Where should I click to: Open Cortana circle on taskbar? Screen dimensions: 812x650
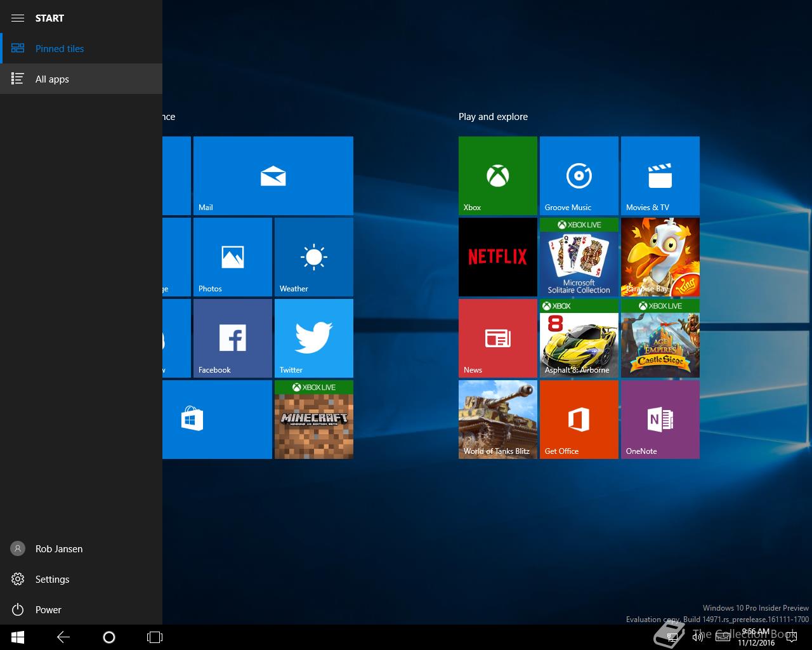tap(109, 637)
